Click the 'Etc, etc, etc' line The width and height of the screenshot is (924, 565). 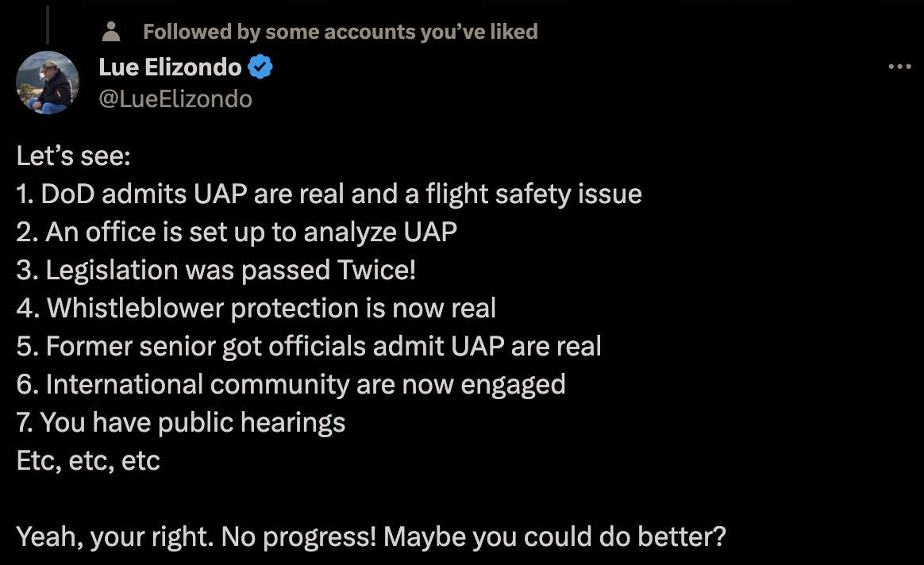coord(88,460)
